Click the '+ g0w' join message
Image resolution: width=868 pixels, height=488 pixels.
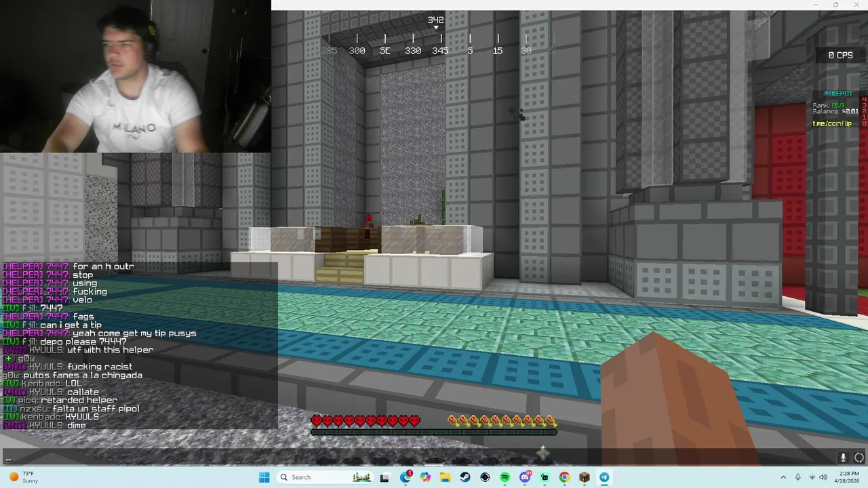point(19,359)
